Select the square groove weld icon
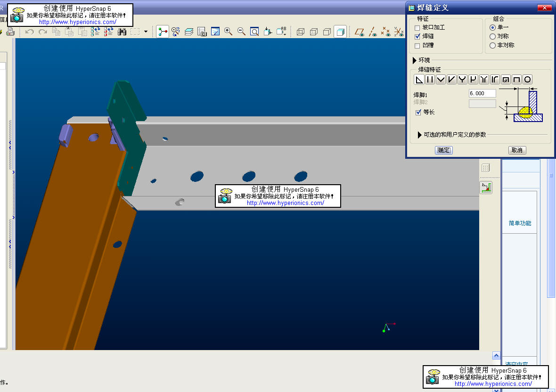This screenshot has height=392, width=556. 430,80
